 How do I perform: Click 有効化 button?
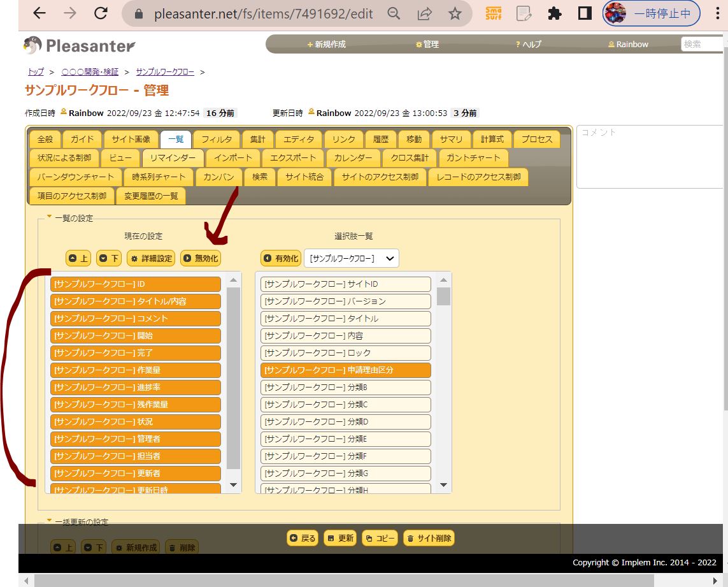[281, 258]
